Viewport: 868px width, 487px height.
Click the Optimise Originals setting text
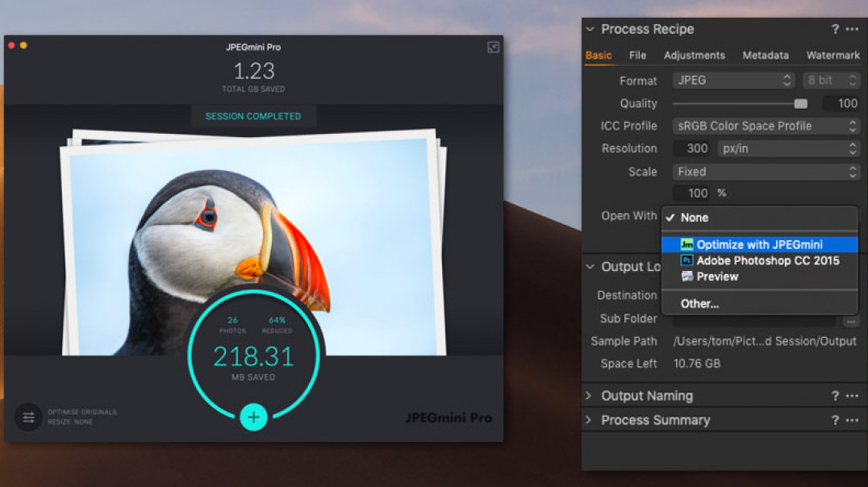(x=82, y=412)
